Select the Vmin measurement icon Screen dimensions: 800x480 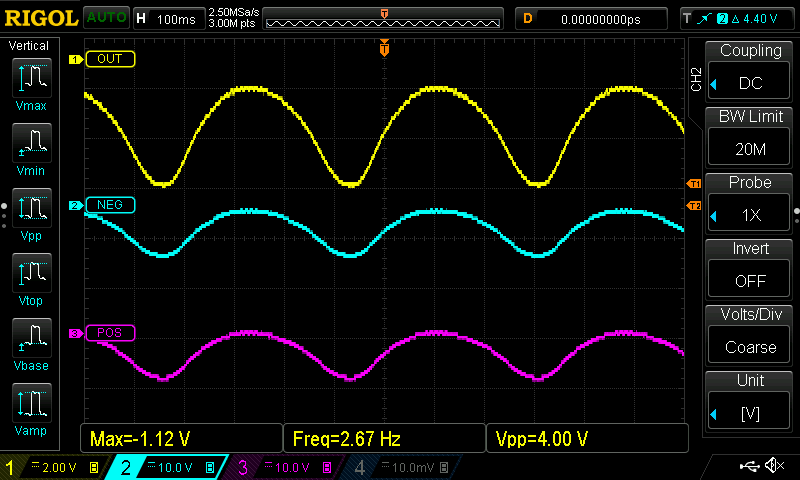coord(36,150)
